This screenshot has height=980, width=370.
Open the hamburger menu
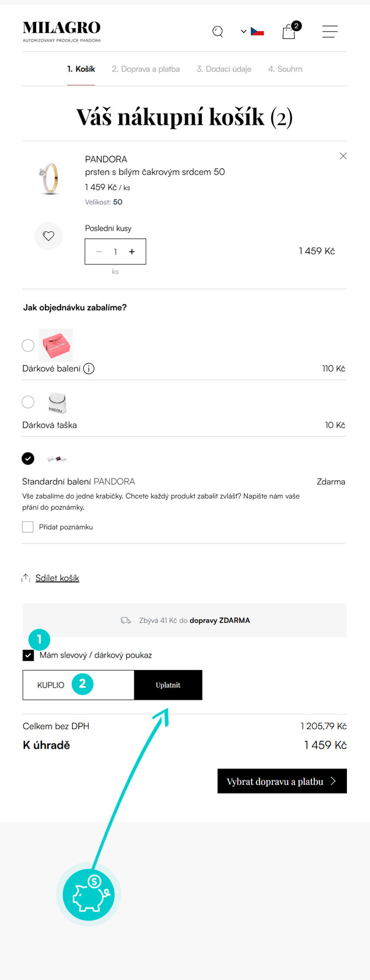tap(330, 31)
